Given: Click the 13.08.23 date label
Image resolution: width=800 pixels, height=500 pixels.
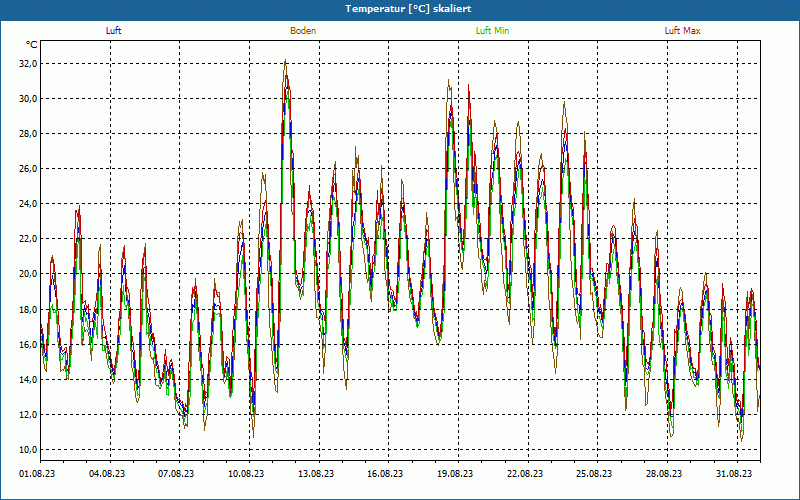Looking at the screenshot, I should (316, 474).
